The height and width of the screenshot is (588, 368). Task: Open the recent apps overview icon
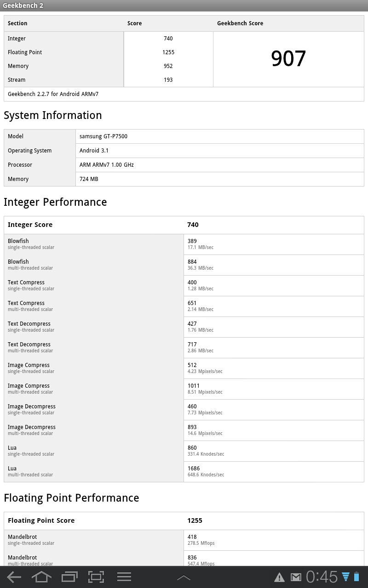coord(69,577)
